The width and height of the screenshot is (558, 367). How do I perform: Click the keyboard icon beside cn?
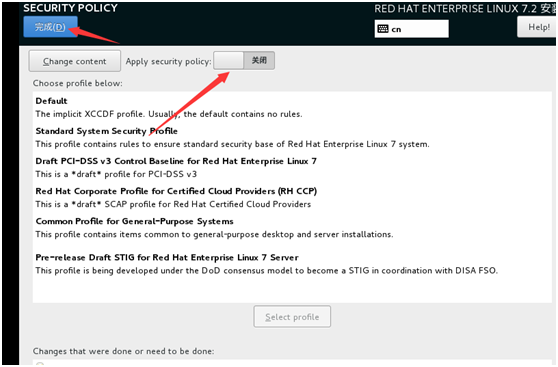point(383,29)
